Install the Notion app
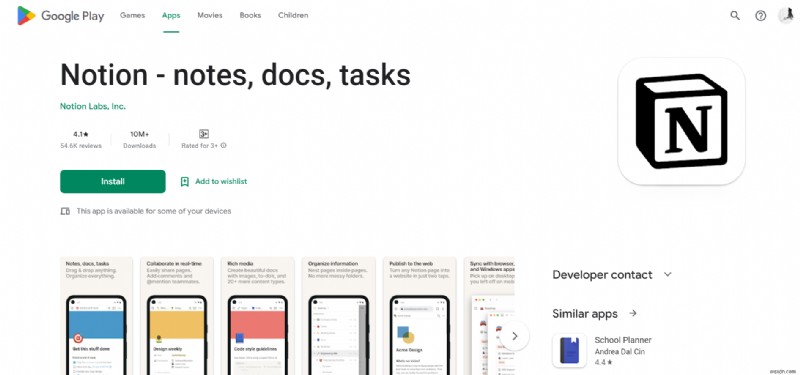800x375 pixels. tap(113, 182)
